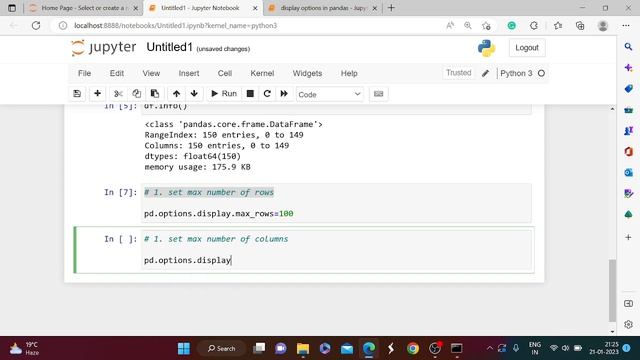
Task: Rename notebook by clicking Untitled1 title
Action: pos(169,47)
